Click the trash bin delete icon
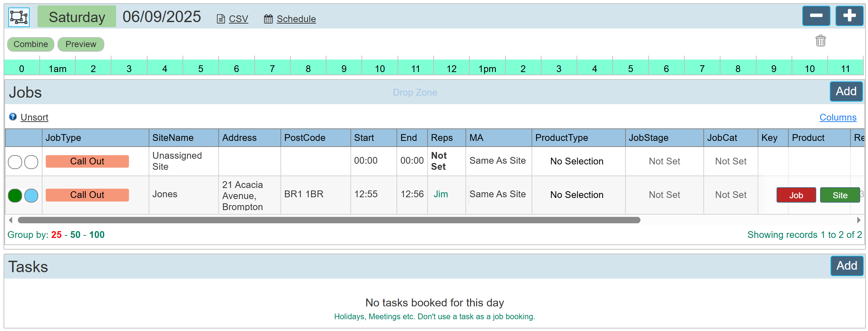 click(x=820, y=41)
